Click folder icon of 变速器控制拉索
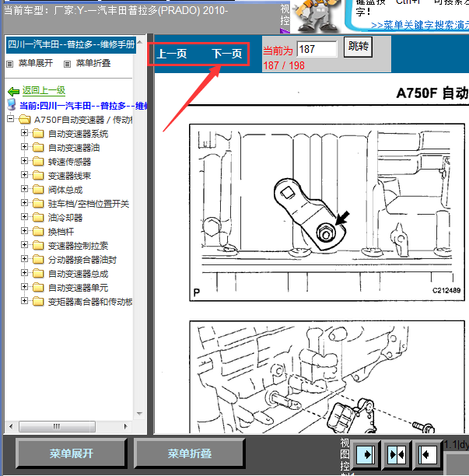The width and height of the screenshot is (469, 476). [x=38, y=245]
